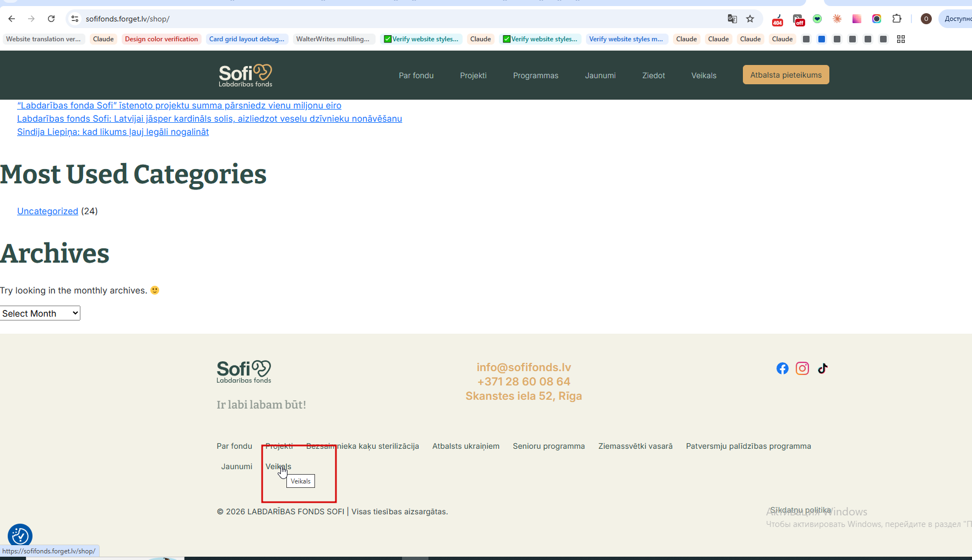Click the 'Доступно' update button in toolbar
The width and height of the screenshot is (972, 560).
point(957,19)
